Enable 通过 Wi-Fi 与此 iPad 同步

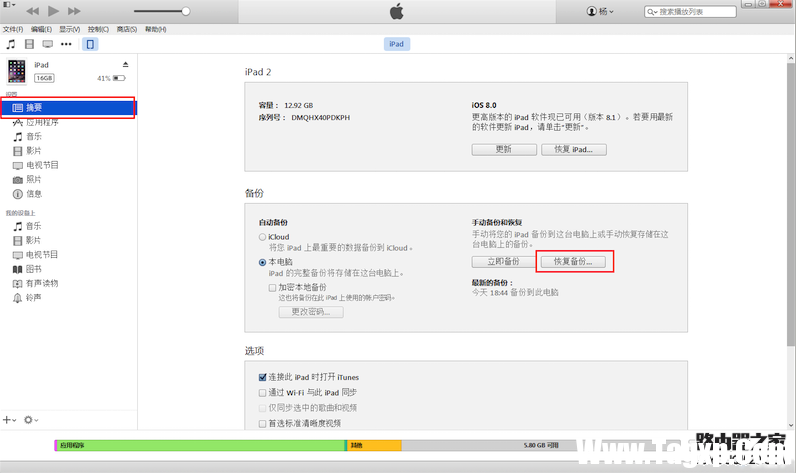point(262,392)
